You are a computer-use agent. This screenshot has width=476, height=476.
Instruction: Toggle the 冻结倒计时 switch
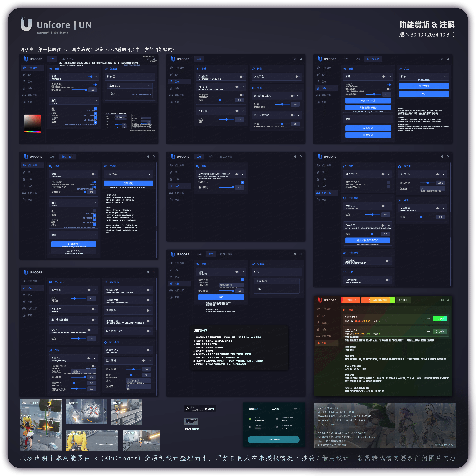tap(388, 280)
